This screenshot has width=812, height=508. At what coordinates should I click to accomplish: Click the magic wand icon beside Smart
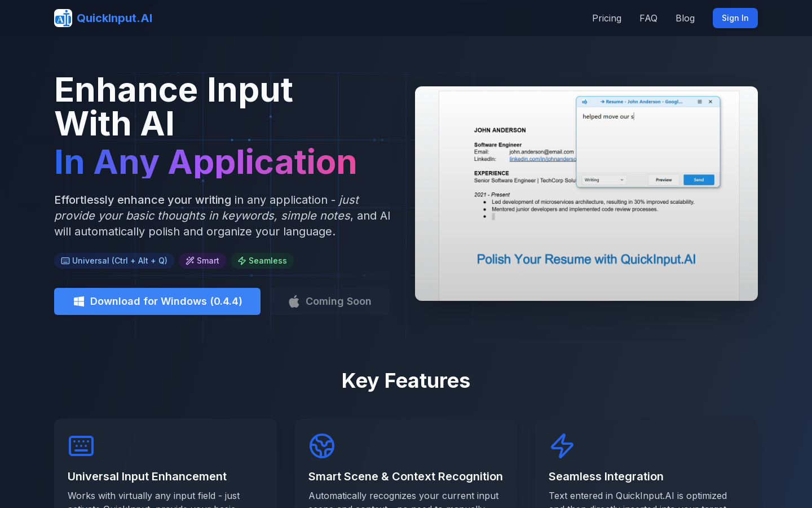(x=190, y=261)
